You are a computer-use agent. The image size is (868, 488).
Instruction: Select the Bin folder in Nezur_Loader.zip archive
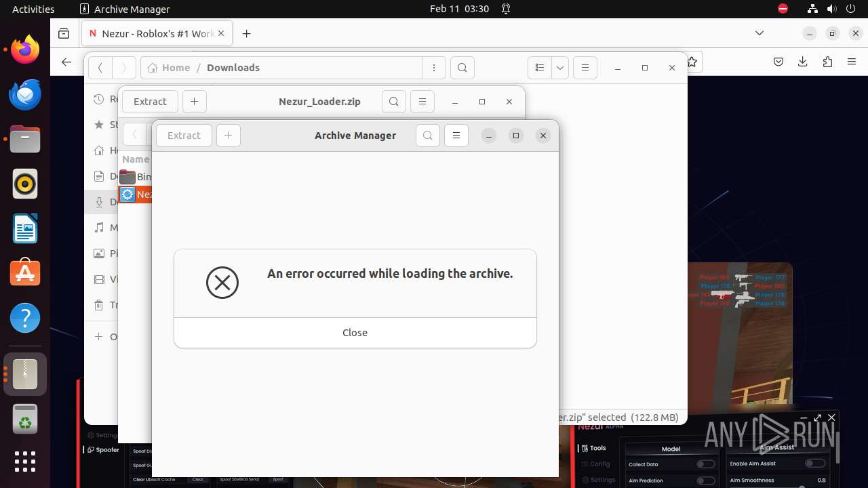tap(135, 177)
